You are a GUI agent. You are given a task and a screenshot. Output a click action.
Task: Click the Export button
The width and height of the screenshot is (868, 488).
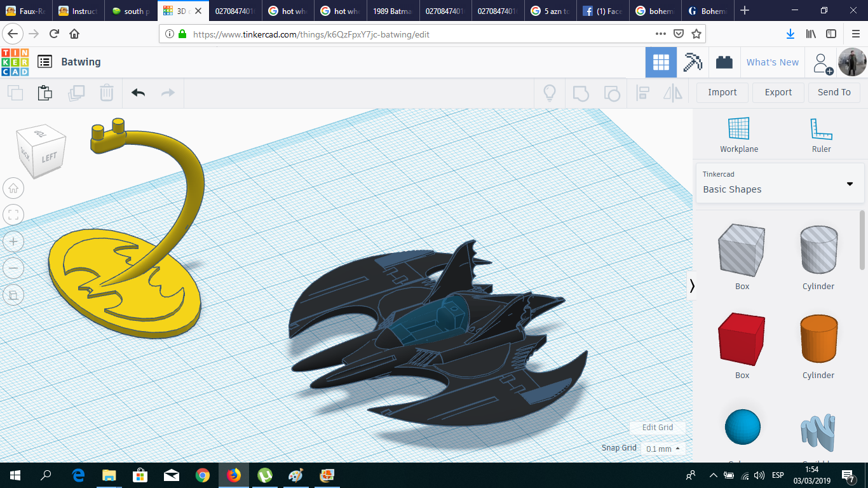click(778, 92)
